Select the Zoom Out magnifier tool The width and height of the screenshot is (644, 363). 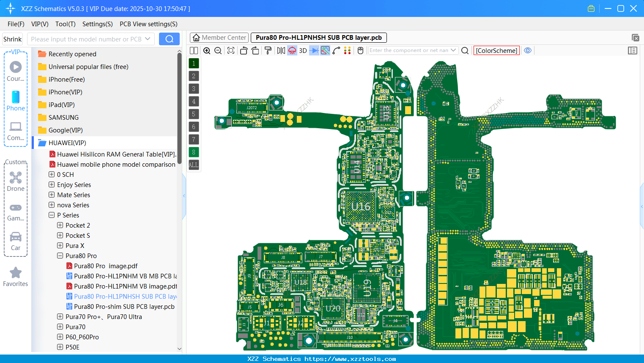pos(218,50)
